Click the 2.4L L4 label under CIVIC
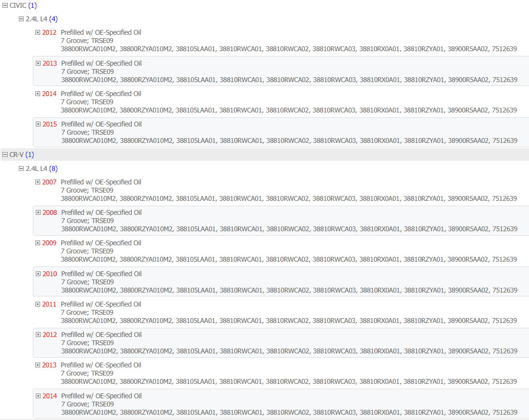The image size is (529, 420). [x=36, y=19]
